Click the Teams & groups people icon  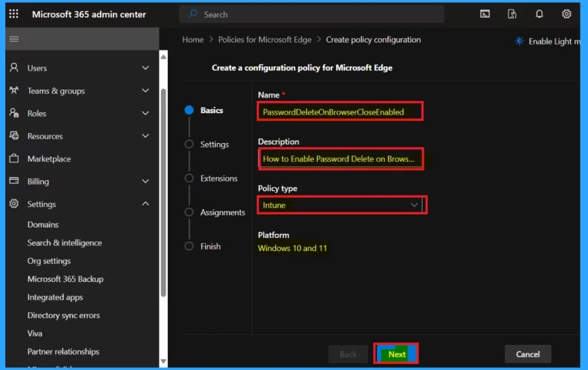(x=14, y=90)
